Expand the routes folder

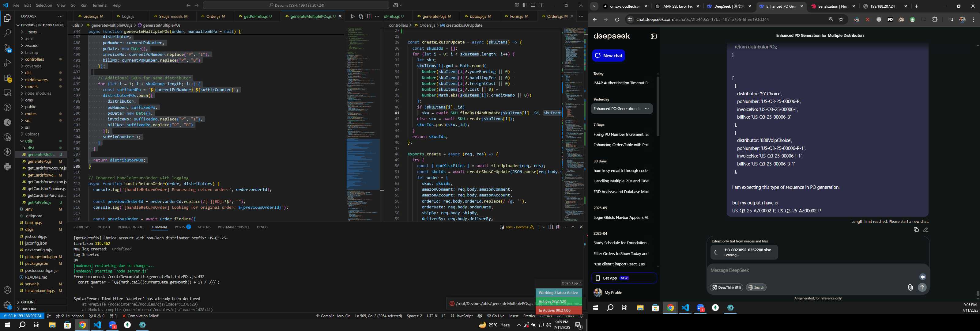pyautogui.click(x=41, y=114)
